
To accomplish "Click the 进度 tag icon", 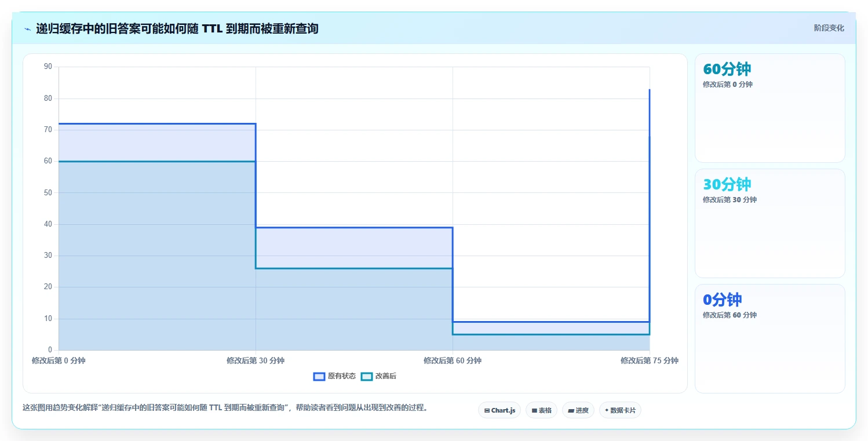I will click(x=571, y=410).
